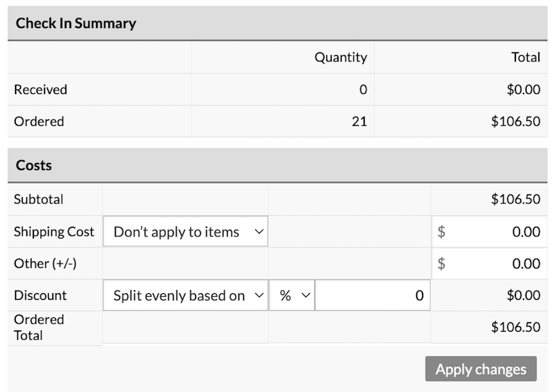Click the Ordered total $106.50 in summary
Viewport: 554px width, 392px height.
coord(516,121)
